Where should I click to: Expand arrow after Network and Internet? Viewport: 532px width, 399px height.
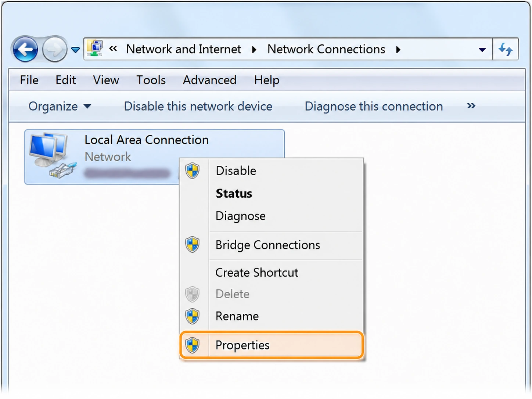pyautogui.click(x=254, y=50)
